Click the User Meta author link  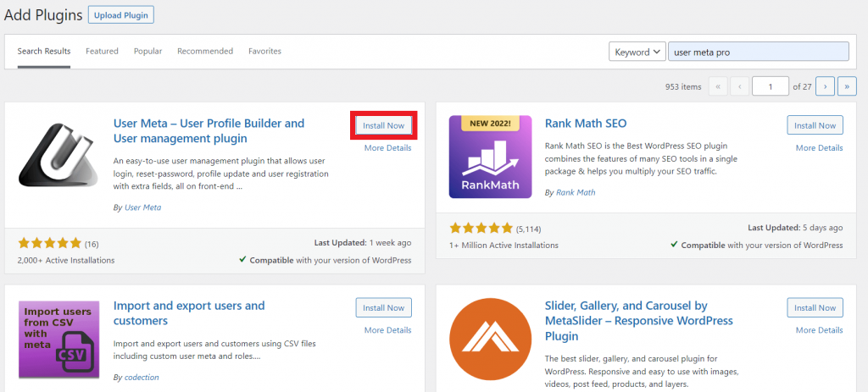(x=142, y=207)
